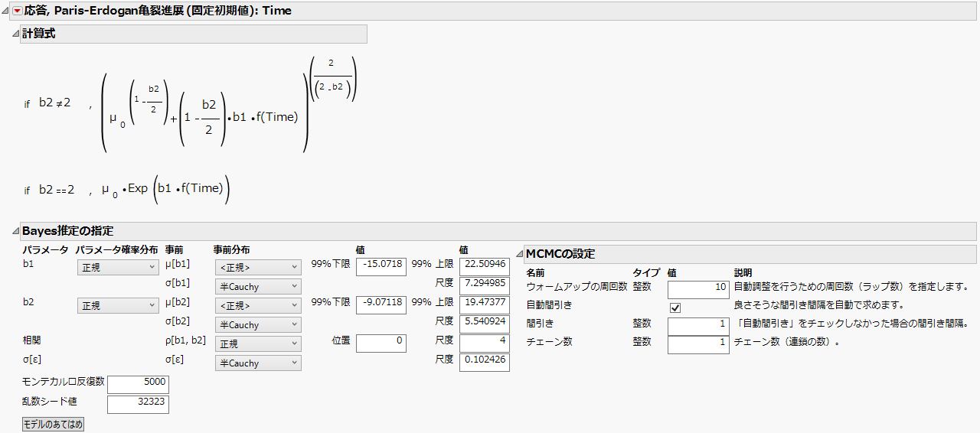
Task: Open the b2 パラメータ確率分布 dropdown
Action: (118, 305)
